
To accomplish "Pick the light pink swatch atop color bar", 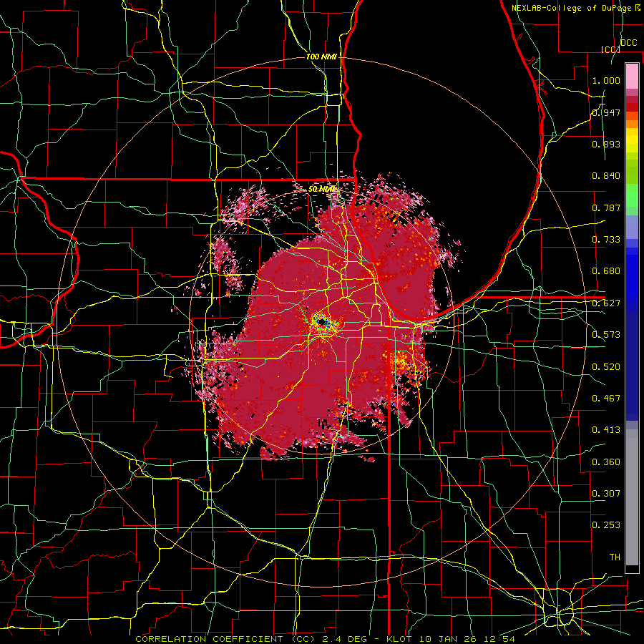I will pyautogui.click(x=632, y=76).
